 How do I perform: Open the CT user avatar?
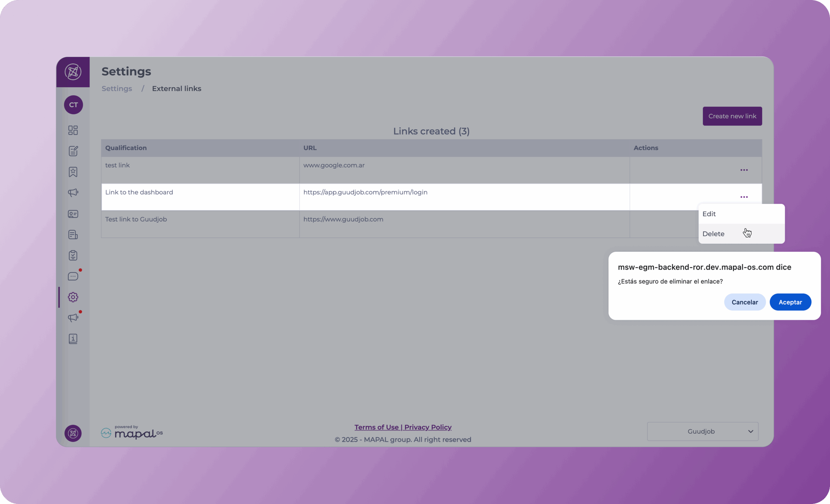73,105
